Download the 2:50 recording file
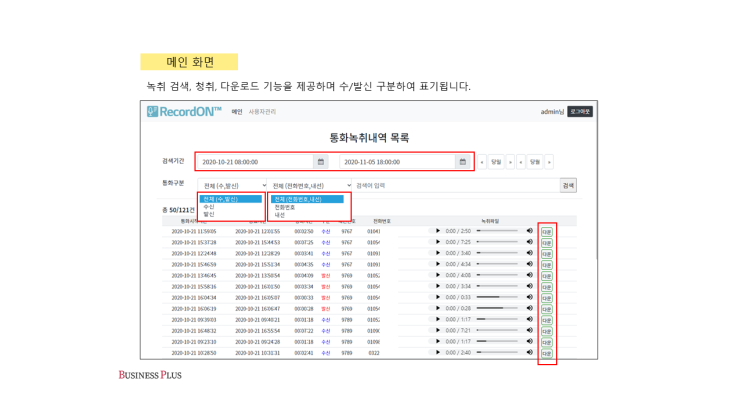Viewport: 743px width, 418px height. 547,232
